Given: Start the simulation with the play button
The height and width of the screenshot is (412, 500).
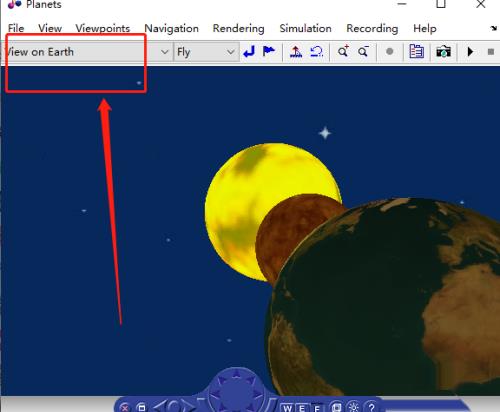Looking at the screenshot, I should pyautogui.click(x=470, y=52).
